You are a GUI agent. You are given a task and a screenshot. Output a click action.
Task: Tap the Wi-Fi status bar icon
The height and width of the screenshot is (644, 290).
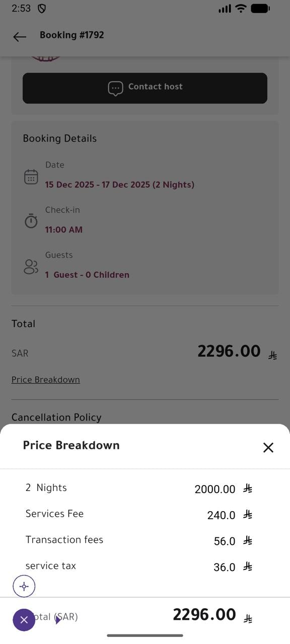(x=241, y=9)
